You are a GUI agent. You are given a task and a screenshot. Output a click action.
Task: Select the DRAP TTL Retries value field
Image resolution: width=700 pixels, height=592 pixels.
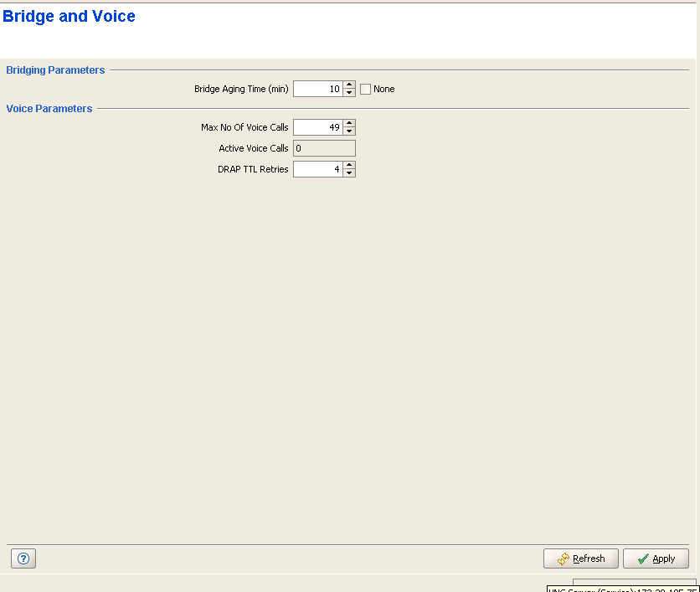(x=318, y=169)
